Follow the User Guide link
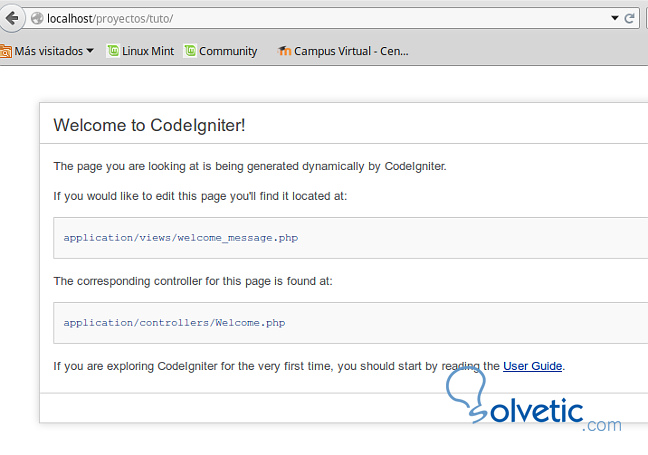Screen dimensions: 648x455 (x=532, y=366)
